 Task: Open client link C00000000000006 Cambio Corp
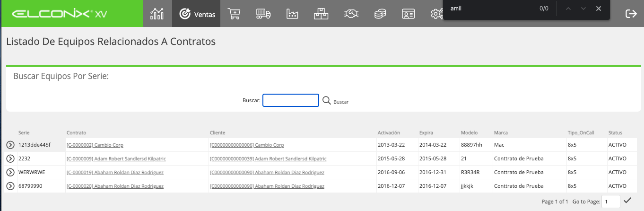247,145
